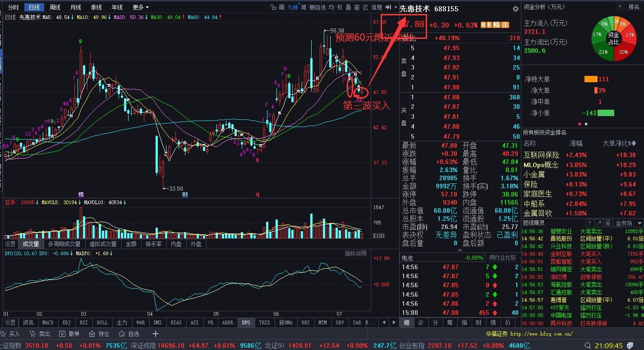This screenshot has width=644, height=350.
Task: Click the 叠 overlay stock button
Action: click(349, 7)
